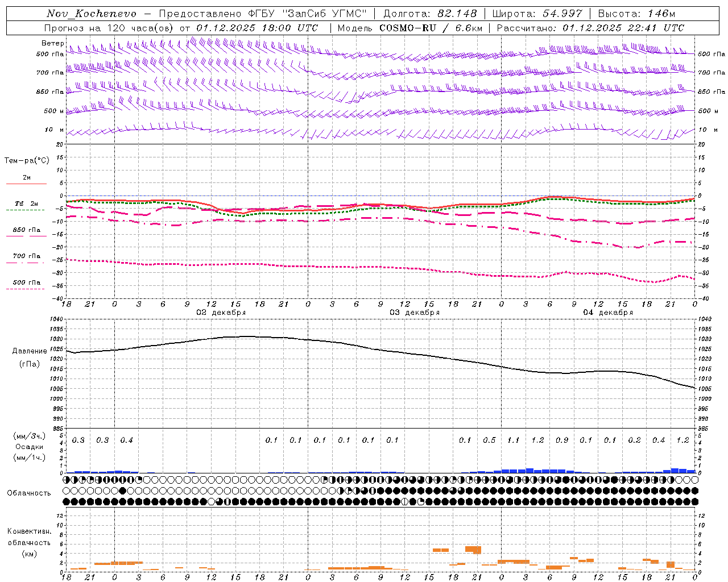728x582 pixels.
Task: Click the (мм/3ч.) units label
Action: click(30, 436)
